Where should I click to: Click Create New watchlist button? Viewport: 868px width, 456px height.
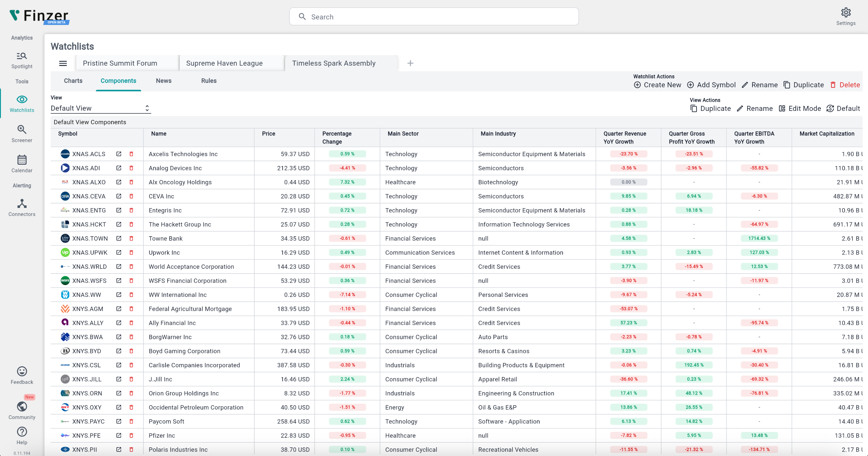[658, 85]
